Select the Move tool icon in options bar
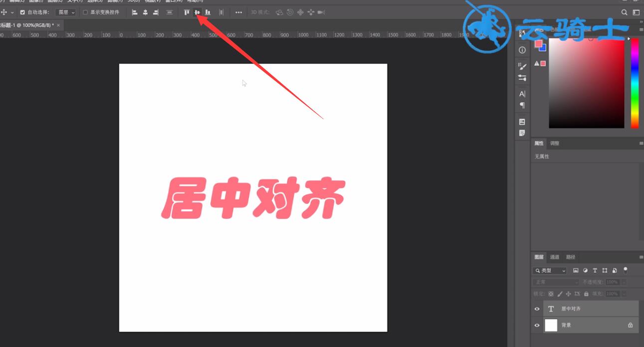This screenshot has width=644, height=347. coord(4,12)
